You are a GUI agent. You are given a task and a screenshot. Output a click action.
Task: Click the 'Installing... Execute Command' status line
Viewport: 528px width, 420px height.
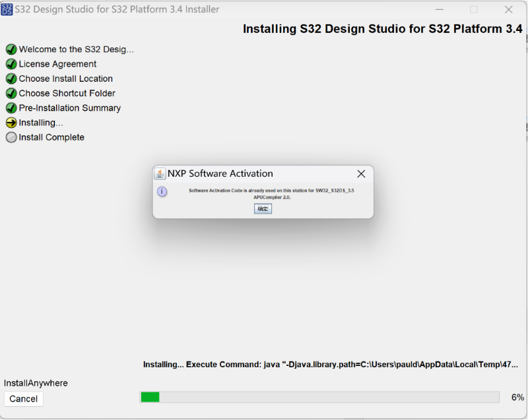(x=331, y=365)
